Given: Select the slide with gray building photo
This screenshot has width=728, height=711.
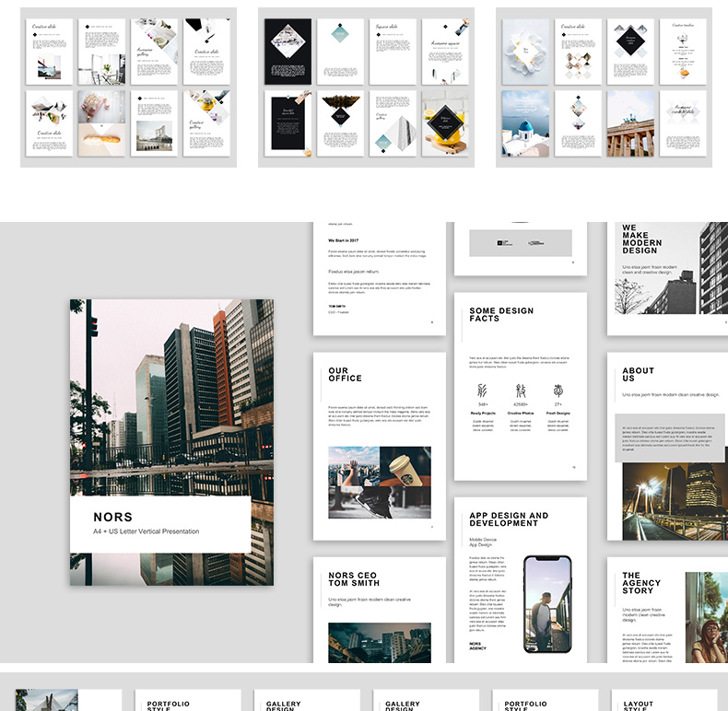Looking at the screenshot, I should [154, 123].
